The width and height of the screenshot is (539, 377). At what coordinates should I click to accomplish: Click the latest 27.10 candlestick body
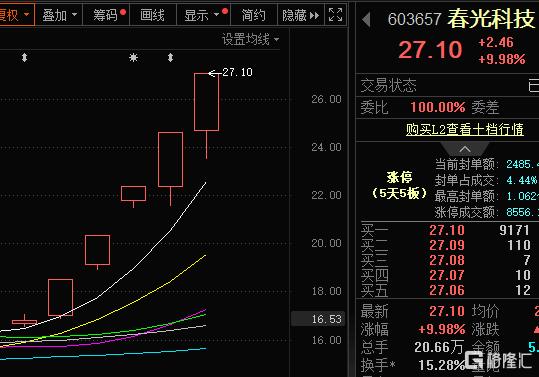point(206,102)
